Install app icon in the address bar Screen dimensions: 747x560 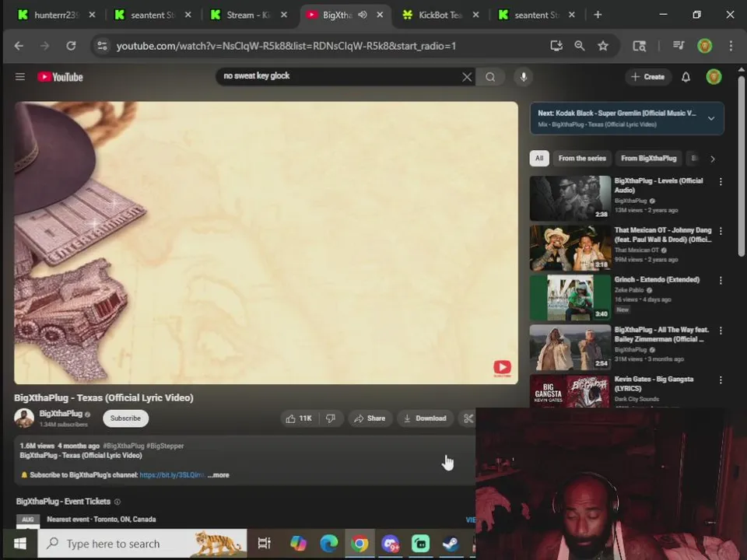[x=556, y=46]
